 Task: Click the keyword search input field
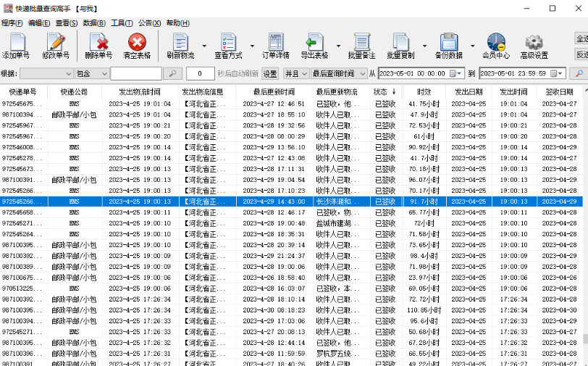pos(136,74)
